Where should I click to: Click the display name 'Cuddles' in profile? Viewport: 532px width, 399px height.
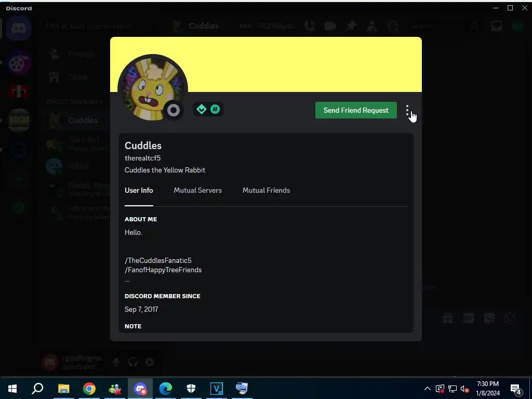[143, 145]
